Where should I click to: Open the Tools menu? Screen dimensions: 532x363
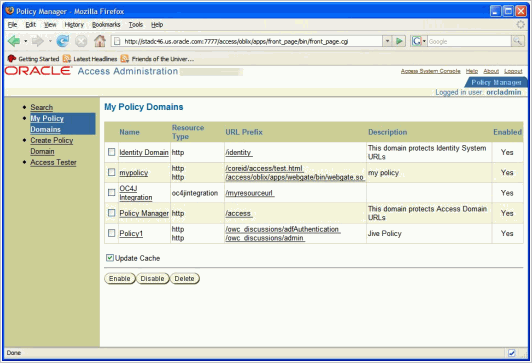pyautogui.click(x=135, y=24)
